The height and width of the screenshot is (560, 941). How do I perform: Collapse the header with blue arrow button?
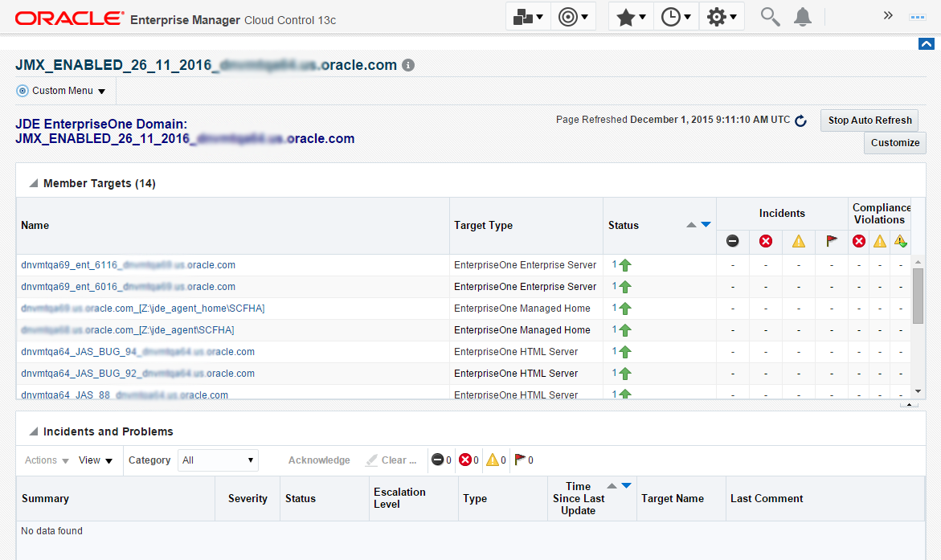coord(926,44)
